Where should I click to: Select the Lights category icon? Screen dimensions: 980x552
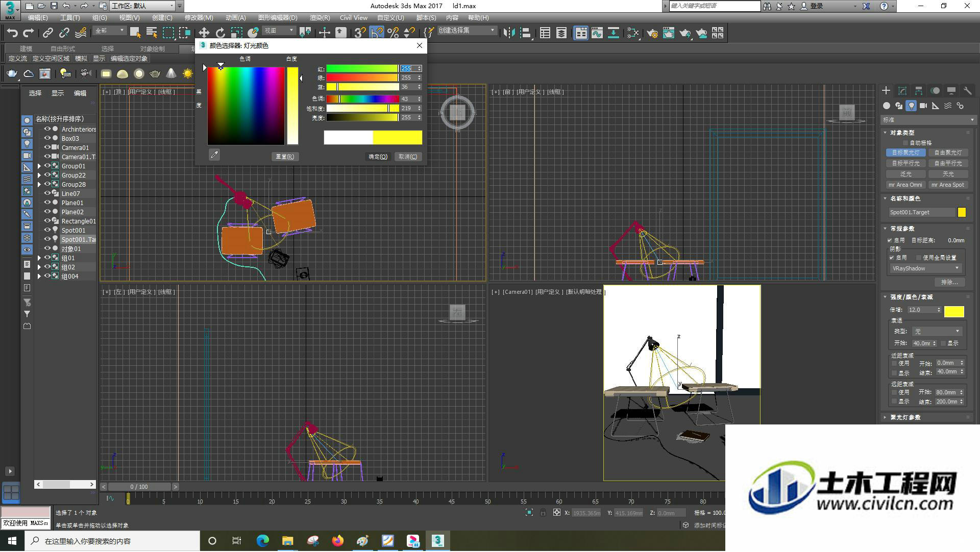(x=911, y=106)
